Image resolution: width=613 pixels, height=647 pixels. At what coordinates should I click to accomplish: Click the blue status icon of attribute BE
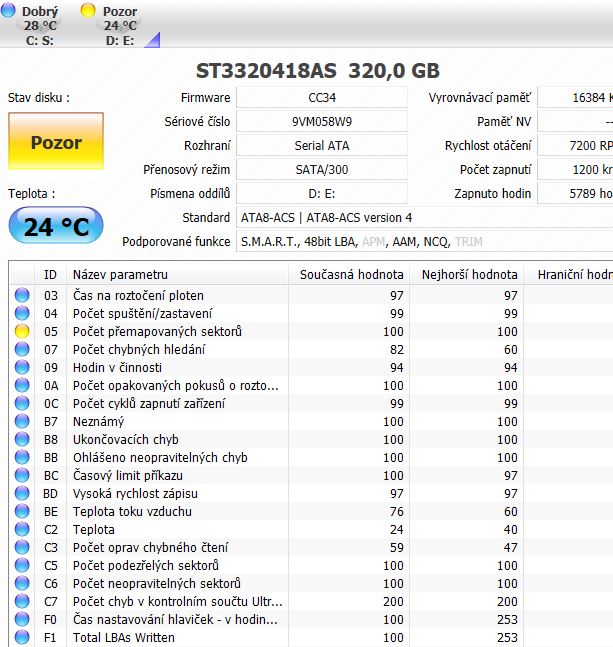pyautogui.click(x=22, y=511)
